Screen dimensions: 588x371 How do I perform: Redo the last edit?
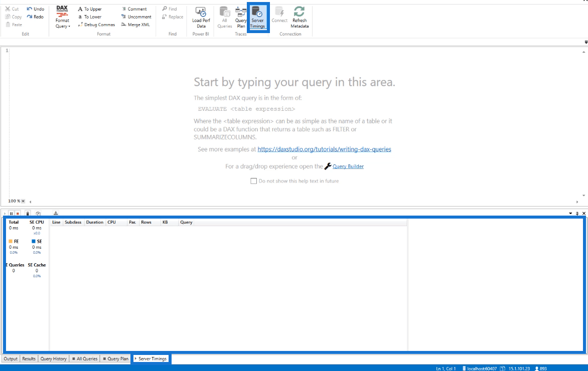point(35,17)
